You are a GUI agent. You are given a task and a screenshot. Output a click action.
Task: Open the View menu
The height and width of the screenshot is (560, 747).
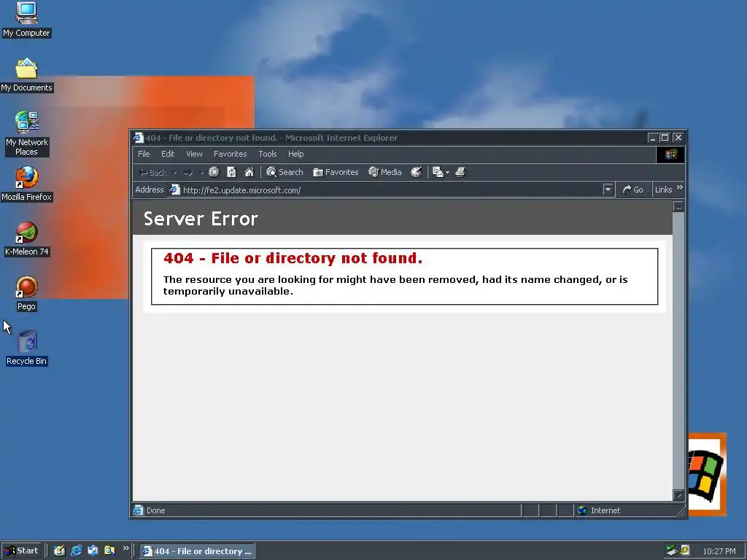click(194, 154)
